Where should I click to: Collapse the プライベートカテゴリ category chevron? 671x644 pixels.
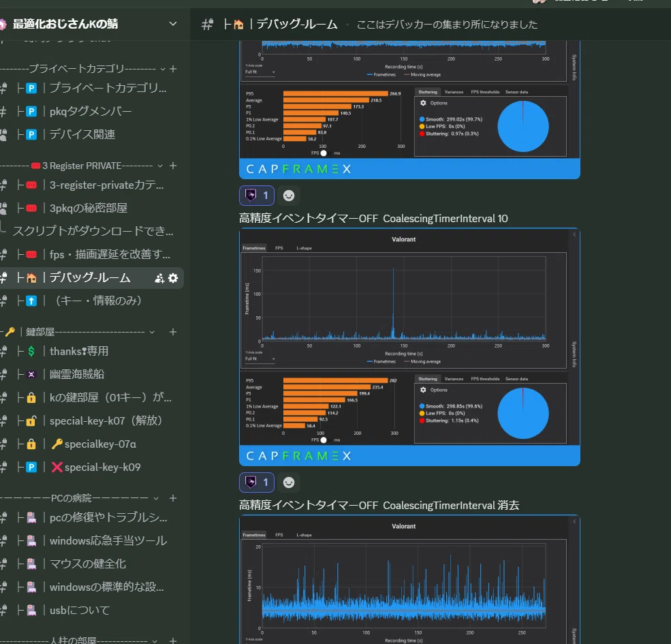point(163,69)
